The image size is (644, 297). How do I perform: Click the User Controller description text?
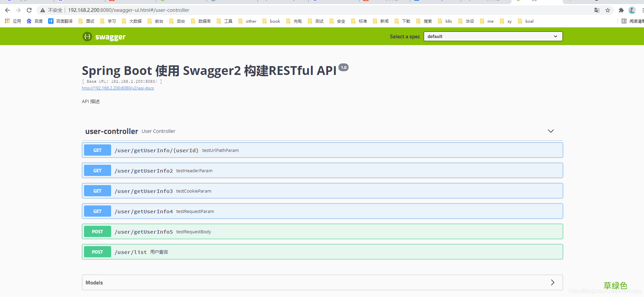(159, 131)
